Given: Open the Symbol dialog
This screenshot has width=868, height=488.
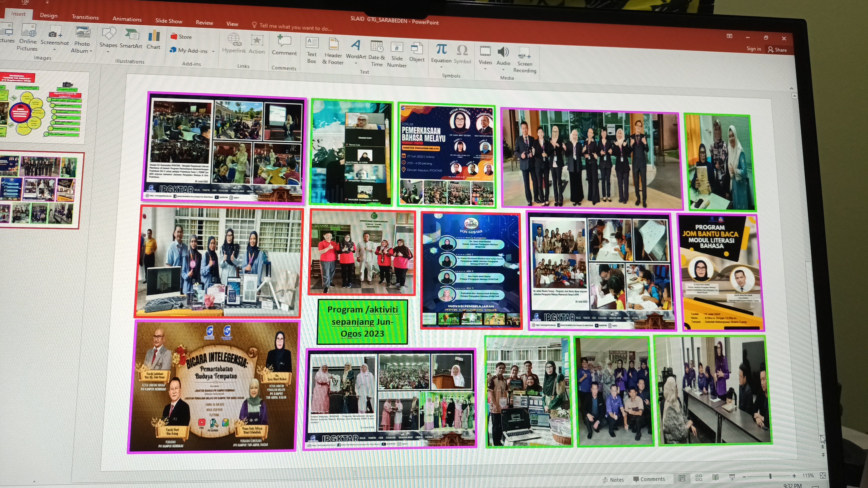Looking at the screenshot, I should tap(462, 54).
